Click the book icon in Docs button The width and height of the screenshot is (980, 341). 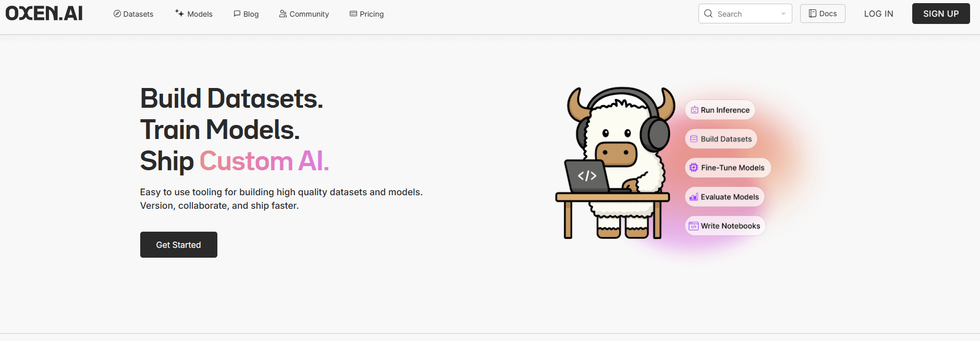click(812, 14)
